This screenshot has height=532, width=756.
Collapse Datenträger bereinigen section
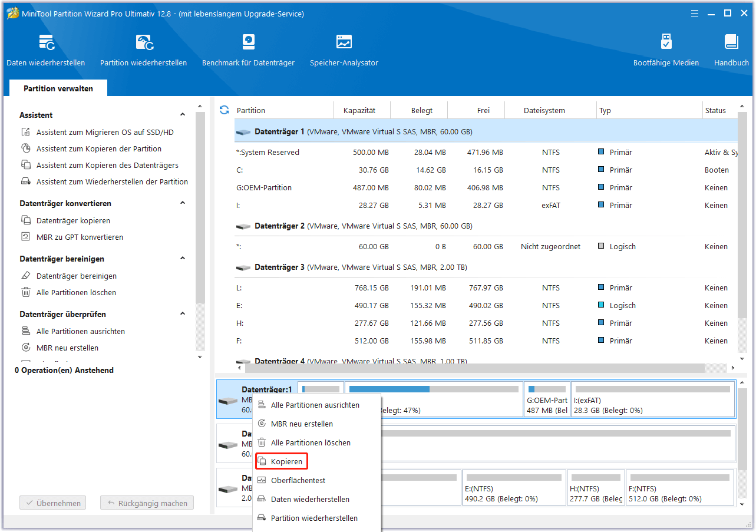183,259
